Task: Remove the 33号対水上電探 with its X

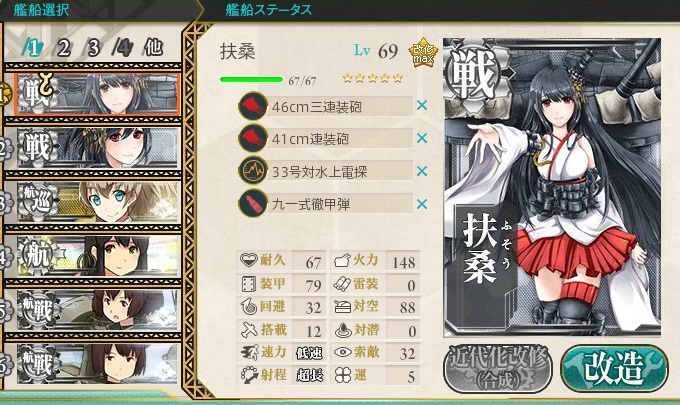Action: [422, 171]
